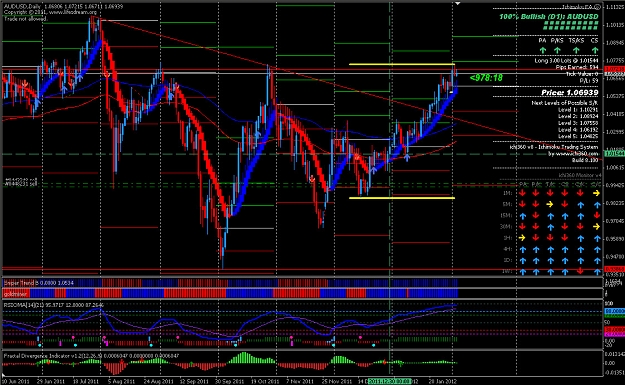Image resolution: width=625 pixels, height=385 pixels.
Task: Click 'ichi360 v8 - Ichimoku Trading System' text
Action: click(554, 147)
